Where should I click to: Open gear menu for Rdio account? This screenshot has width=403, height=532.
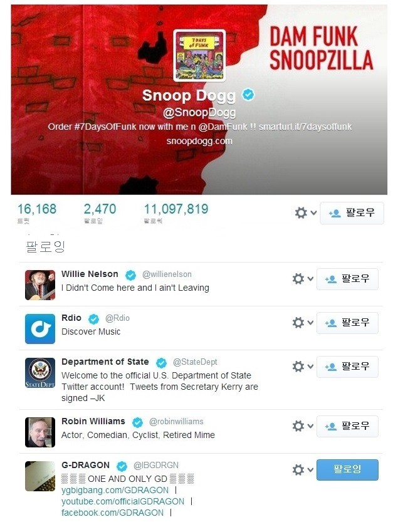click(303, 323)
